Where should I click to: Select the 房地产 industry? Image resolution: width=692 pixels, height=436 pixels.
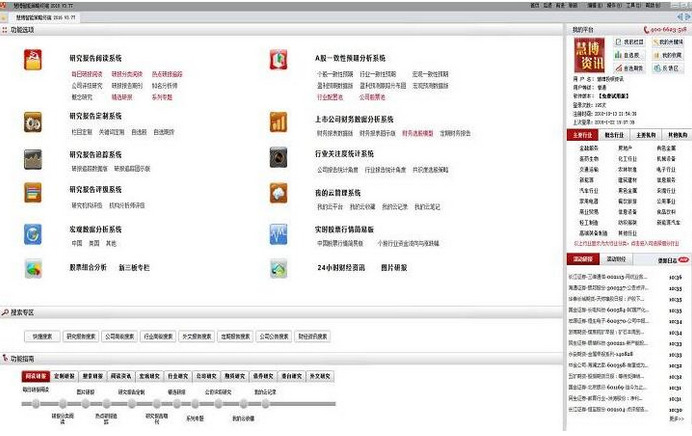pyautogui.click(x=625, y=148)
